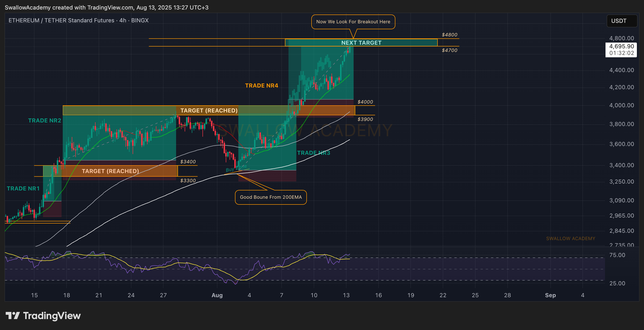Click 3,800.00 on the price axis
Screen dimensions: 644x330
(x=621, y=124)
